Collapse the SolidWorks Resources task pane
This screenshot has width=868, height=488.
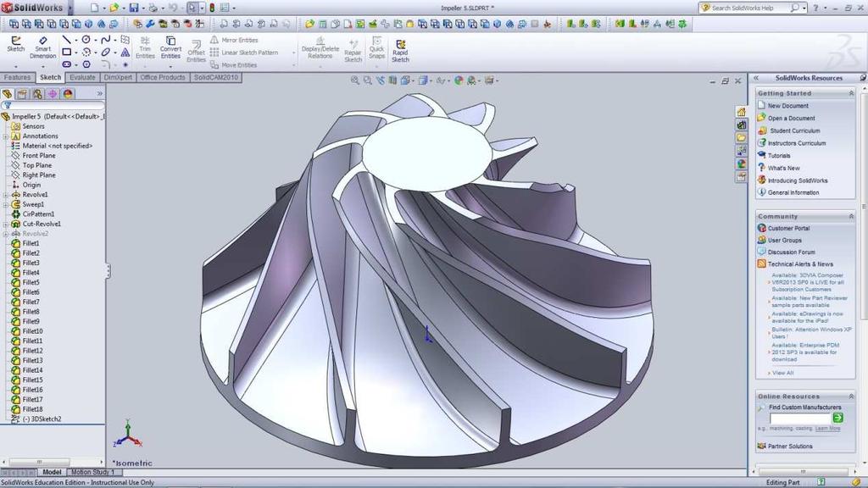coord(755,78)
